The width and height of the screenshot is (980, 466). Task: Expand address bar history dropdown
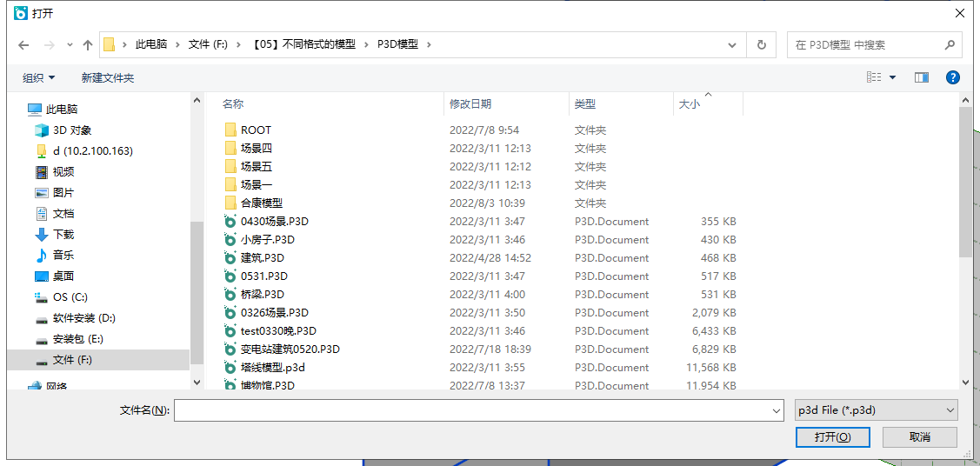click(x=732, y=45)
